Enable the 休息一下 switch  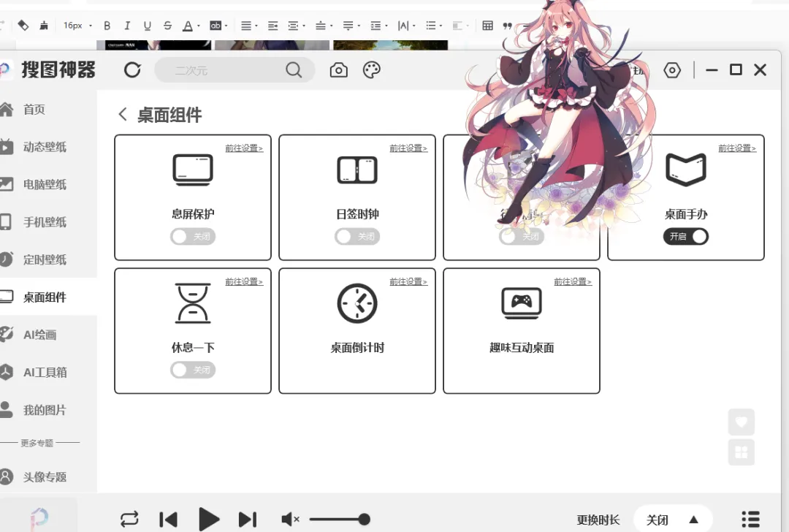tap(193, 370)
